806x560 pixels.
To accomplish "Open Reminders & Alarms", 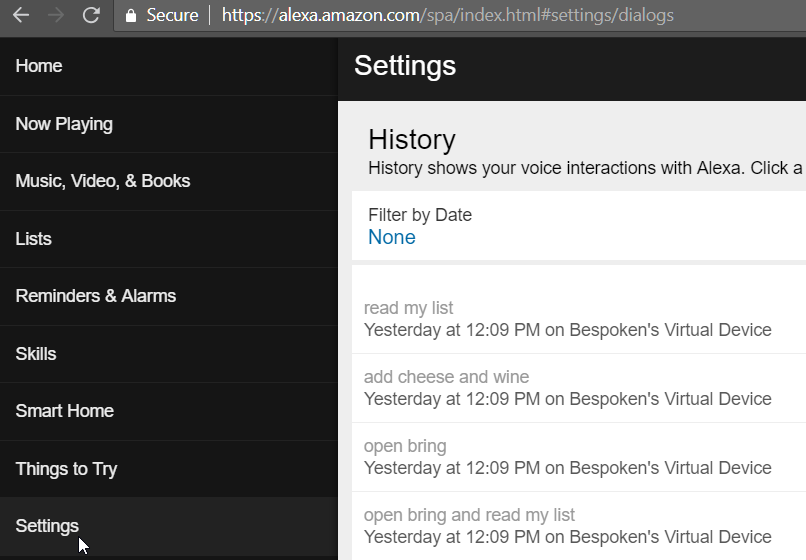I will [96, 296].
